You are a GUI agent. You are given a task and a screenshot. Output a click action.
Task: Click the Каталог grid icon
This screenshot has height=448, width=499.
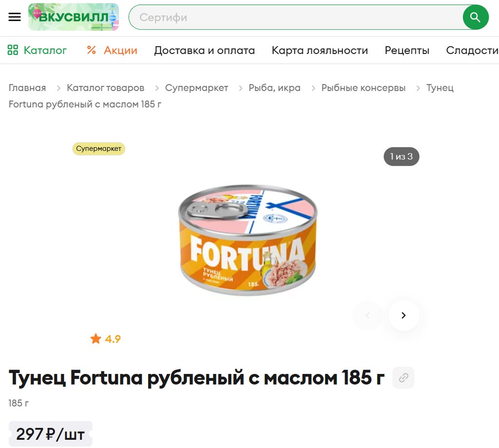point(13,50)
